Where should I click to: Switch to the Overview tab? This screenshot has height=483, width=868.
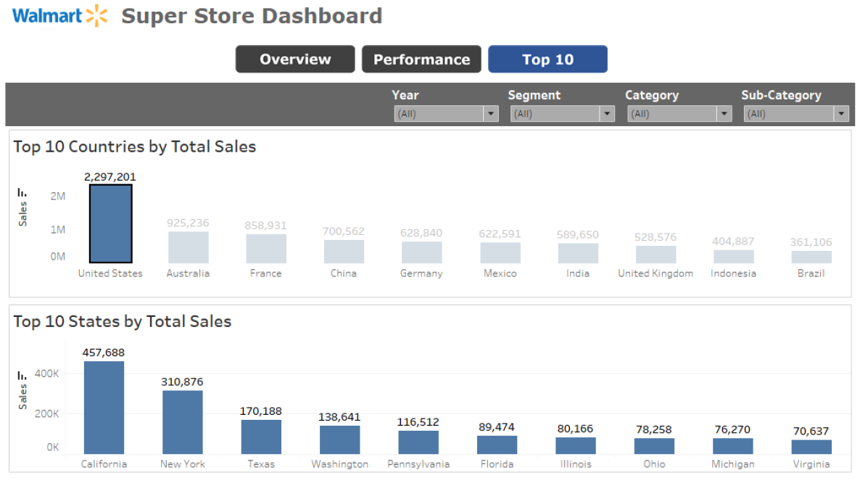294,59
